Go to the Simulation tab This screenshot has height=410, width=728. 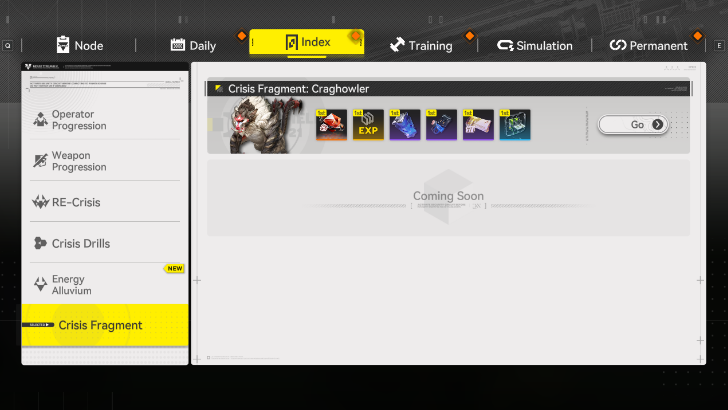point(534,46)
